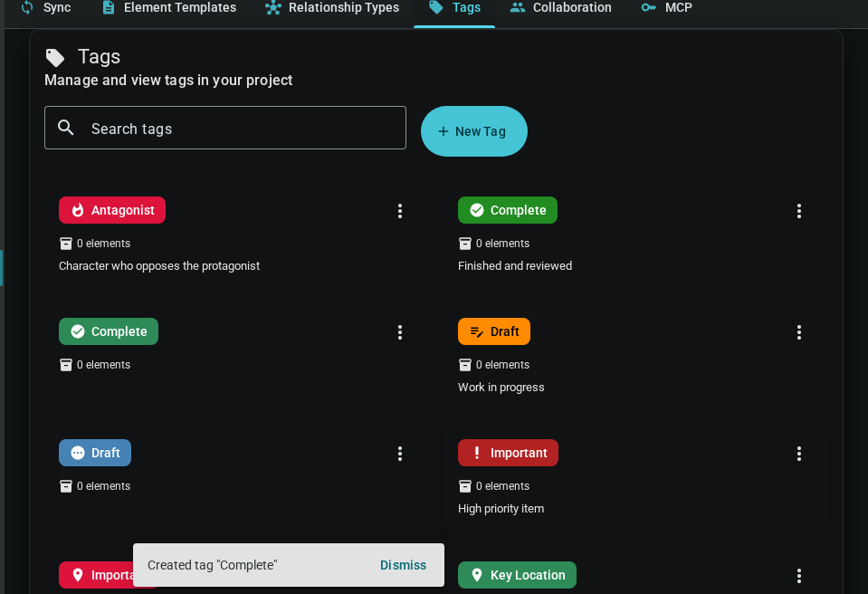868x594 pixels.
Task: Click the pin icon on Key Location tag
Action: pyautogui.click(x=477, y=575)
